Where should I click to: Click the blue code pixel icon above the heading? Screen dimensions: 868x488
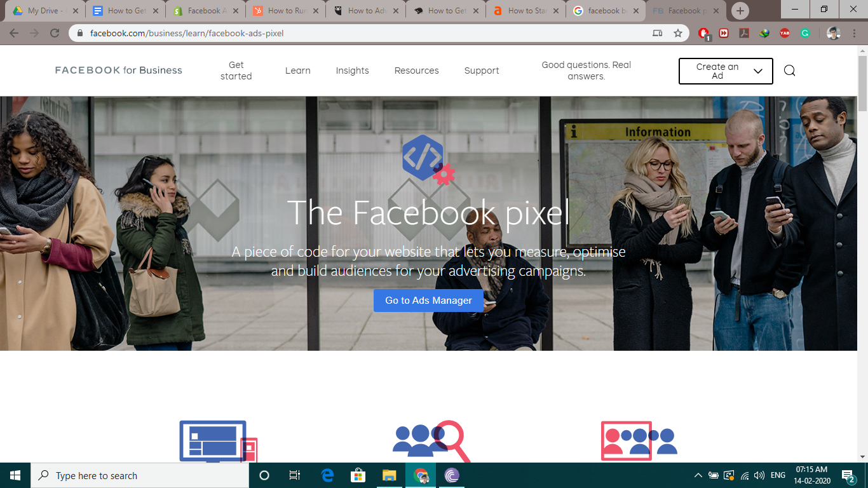pyautogui.click(x=428, y=159)
